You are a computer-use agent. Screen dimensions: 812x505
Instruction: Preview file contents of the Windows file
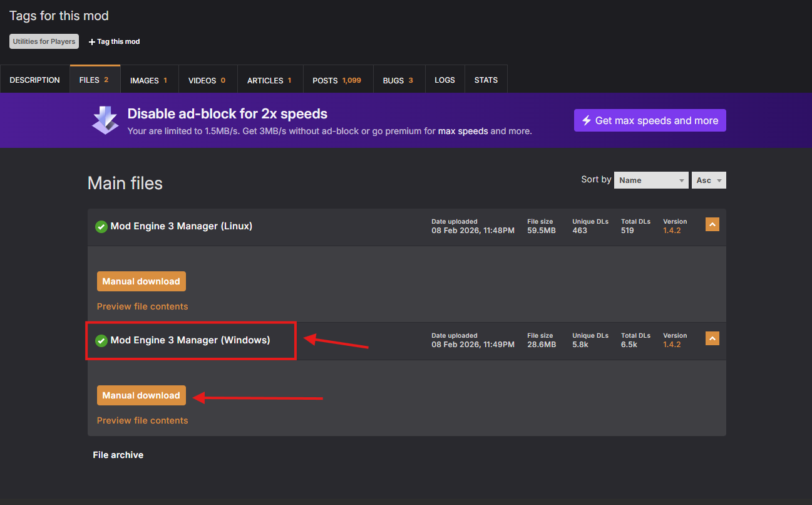pyautogui.click(x=142, y=420)
